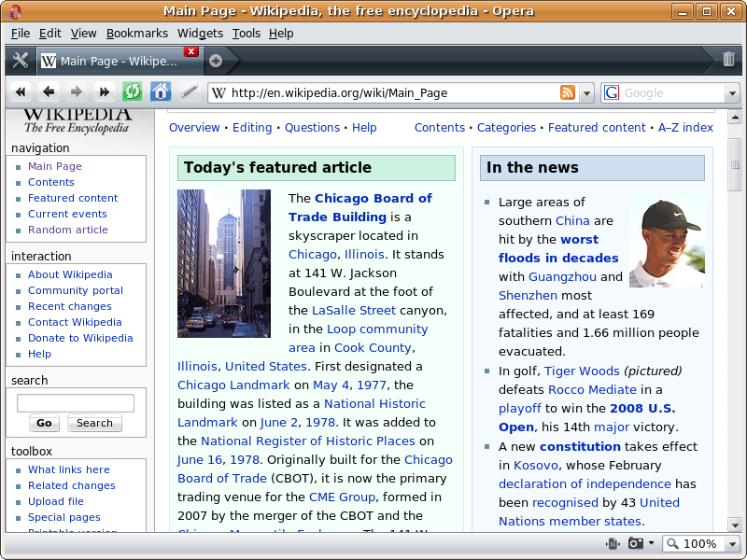Click the Wikipedia logo in sidebar

coord(78,121)
